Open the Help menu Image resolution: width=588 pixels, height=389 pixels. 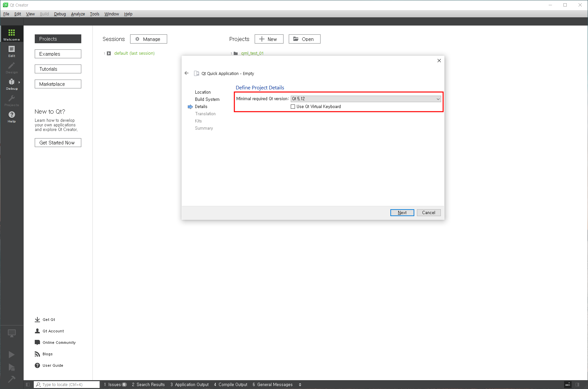point(128,14)
